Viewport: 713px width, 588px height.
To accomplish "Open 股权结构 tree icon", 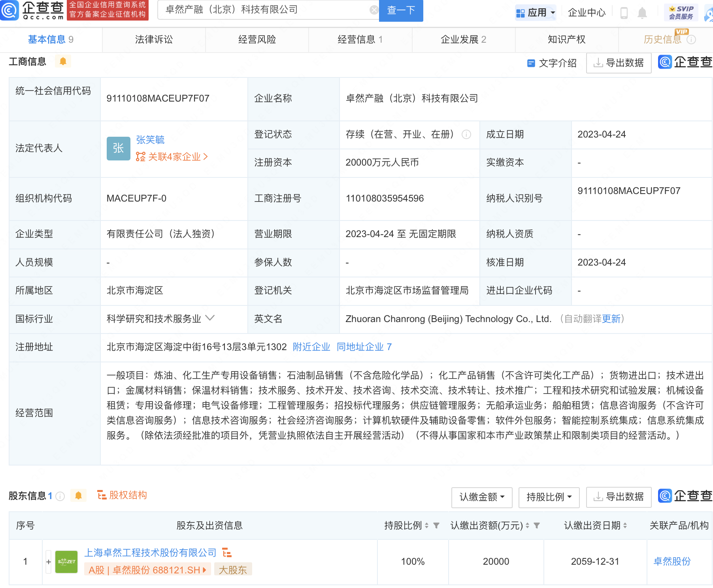I will click(x=102, y=495).
